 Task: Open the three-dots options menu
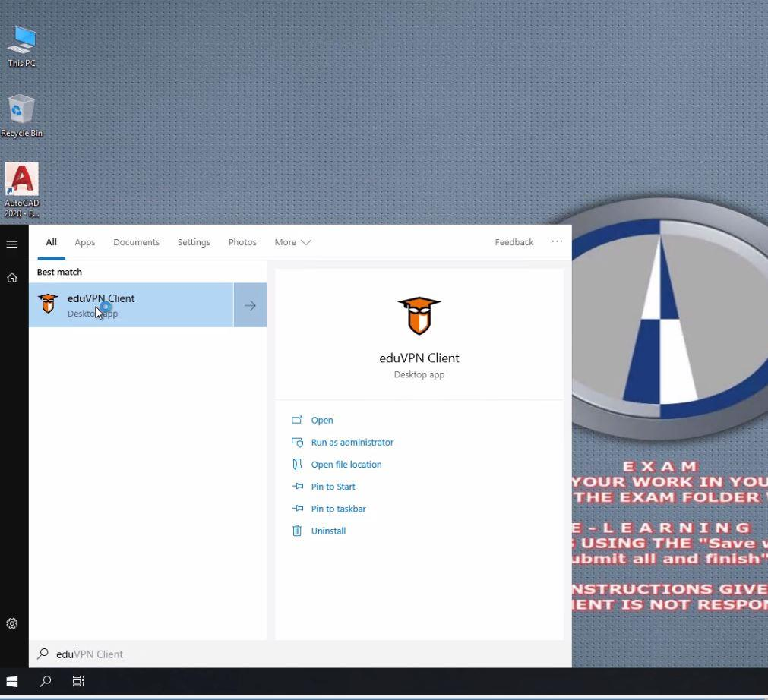point(557,242)
